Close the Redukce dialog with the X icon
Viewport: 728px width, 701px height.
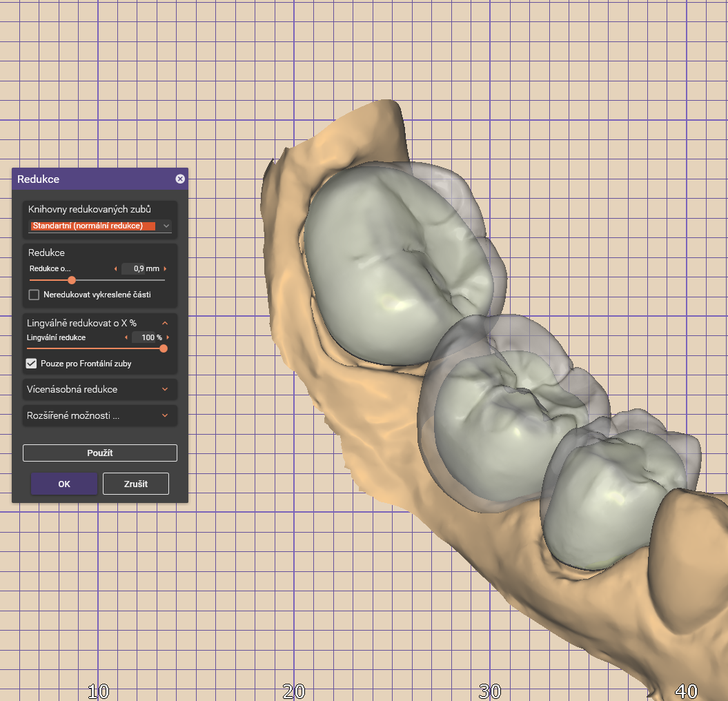pyautogui.click(x=180, y=179)
